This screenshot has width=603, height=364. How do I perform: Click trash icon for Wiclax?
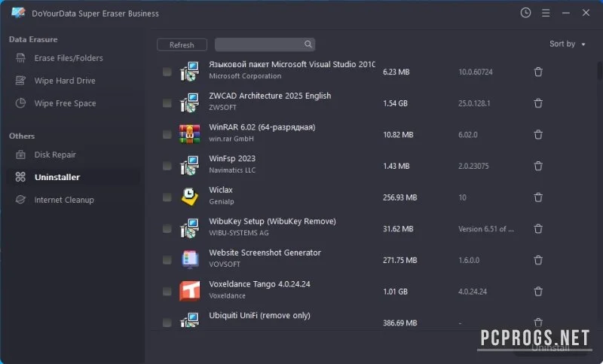(538, 197)
